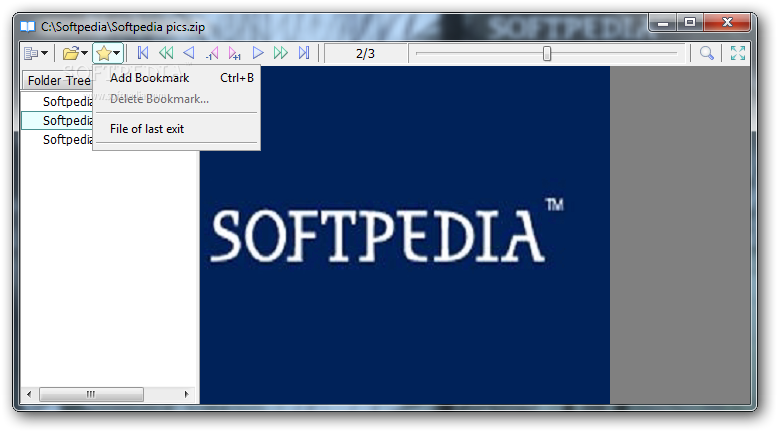Choose Add Bookmark from the menu
Viewport: 778px width, 432px height.
point(177,78)
